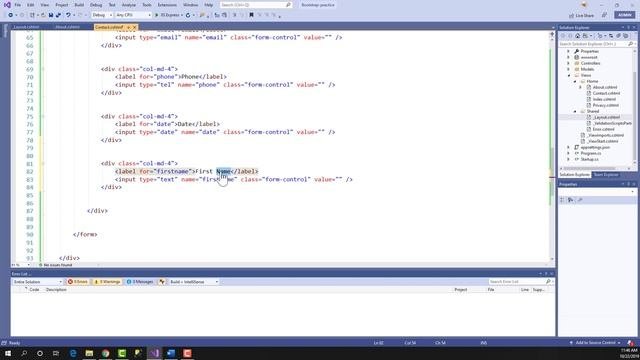Switch to the About.cshtml editor tab

click(67, 27)
